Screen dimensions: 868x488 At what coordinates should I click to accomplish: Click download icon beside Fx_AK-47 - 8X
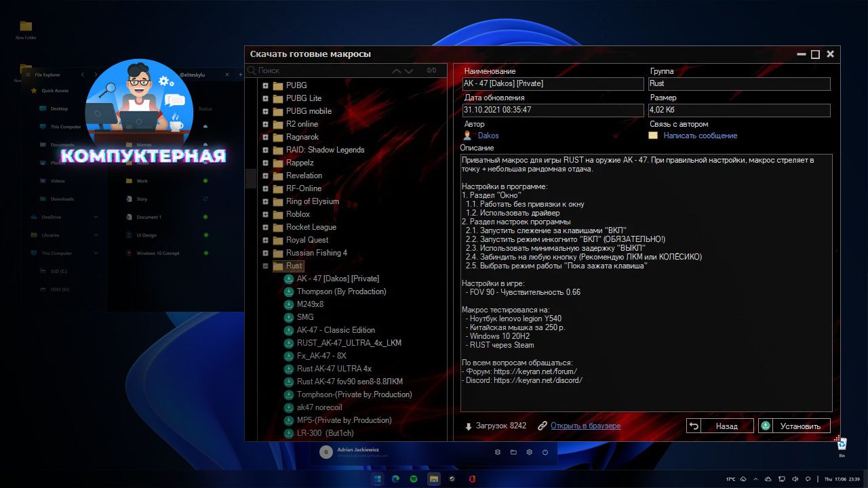click(289, 356)
